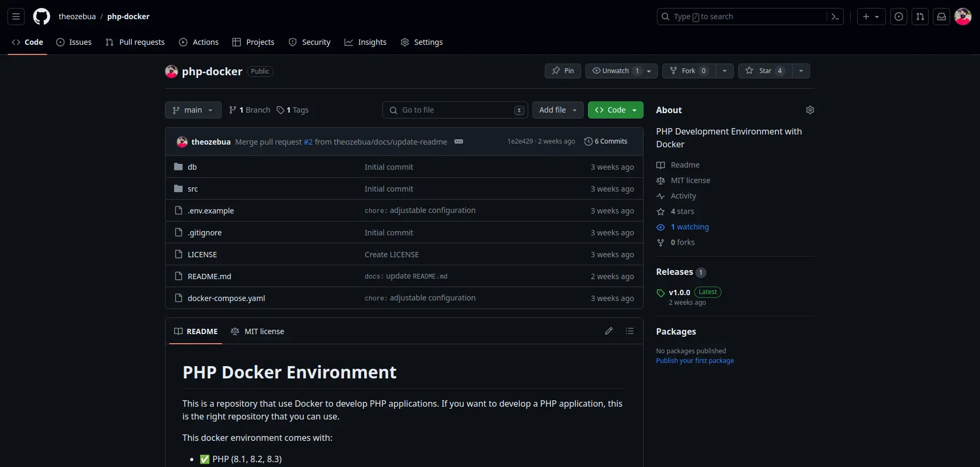Open the Projects tab
980x467 pixels.
click(x=253, y=42)
